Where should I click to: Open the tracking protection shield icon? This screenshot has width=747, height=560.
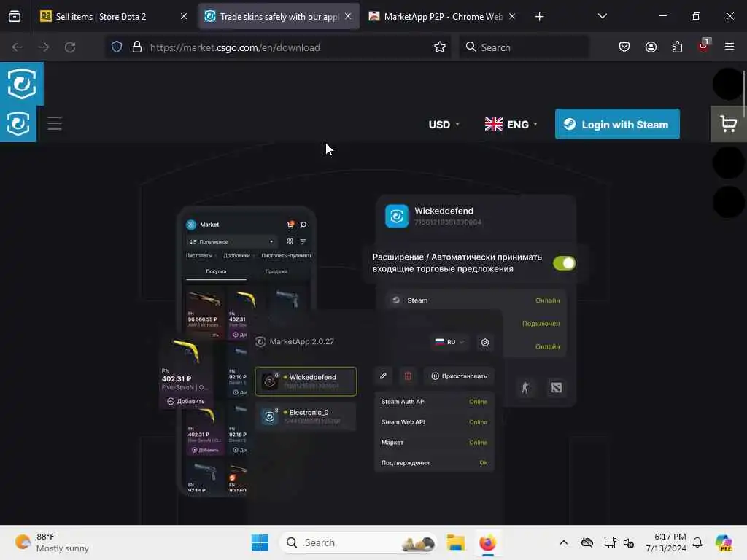coord(117,47)
